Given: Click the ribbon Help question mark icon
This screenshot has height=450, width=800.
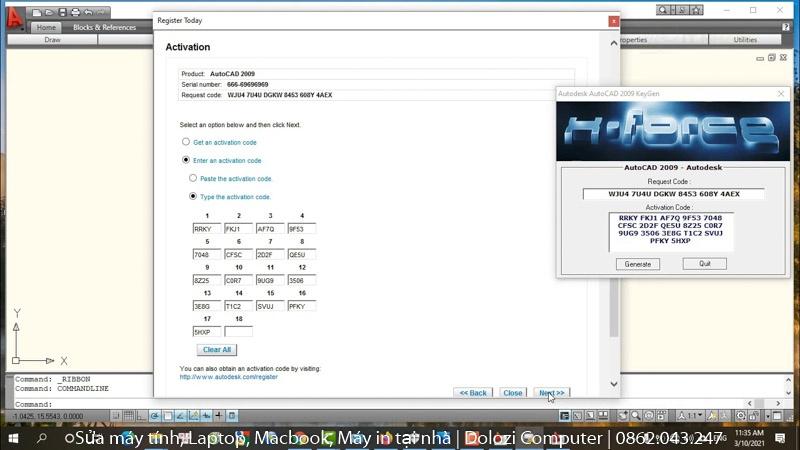Looking at the screenshot, I should (786, 27).
